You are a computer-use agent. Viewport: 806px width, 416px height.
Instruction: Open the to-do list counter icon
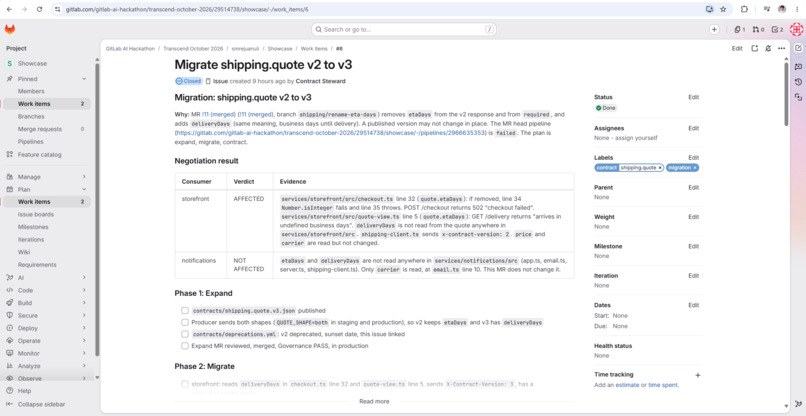(777, 30)
